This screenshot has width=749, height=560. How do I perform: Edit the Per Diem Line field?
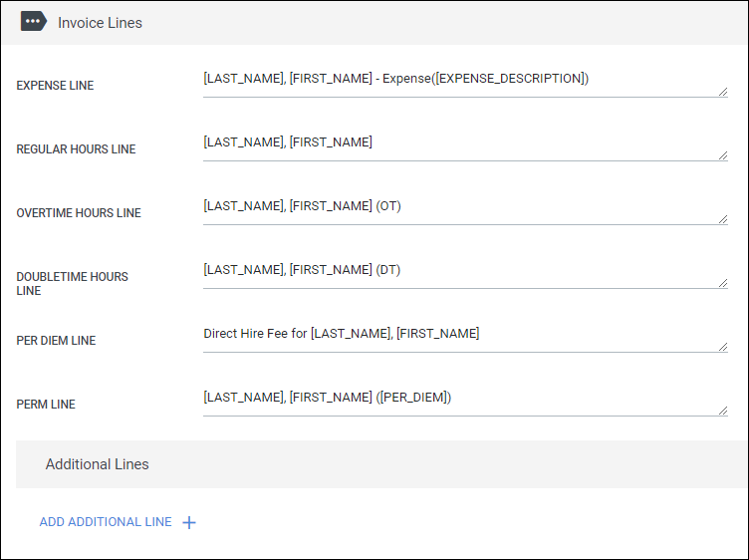[458, 334]
